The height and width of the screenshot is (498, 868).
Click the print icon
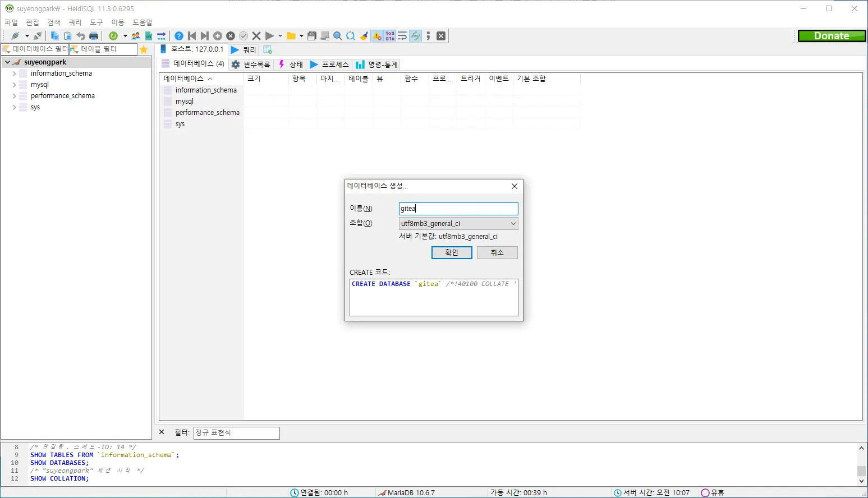94,36
